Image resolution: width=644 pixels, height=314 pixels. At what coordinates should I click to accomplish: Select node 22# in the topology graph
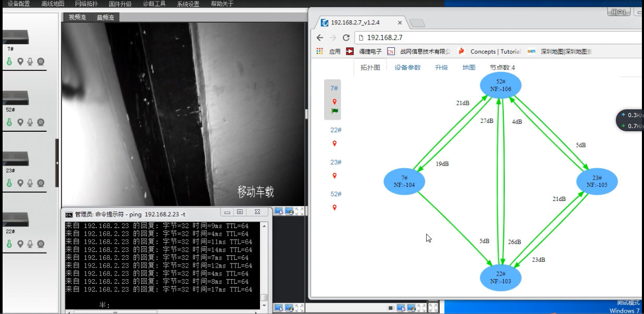tap(500, 278)
